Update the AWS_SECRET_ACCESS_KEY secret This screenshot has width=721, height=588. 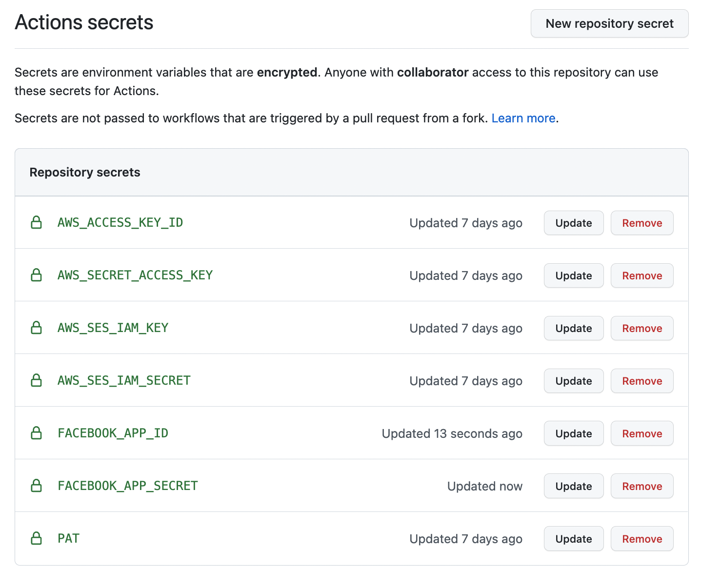click(x=573, y=275)
